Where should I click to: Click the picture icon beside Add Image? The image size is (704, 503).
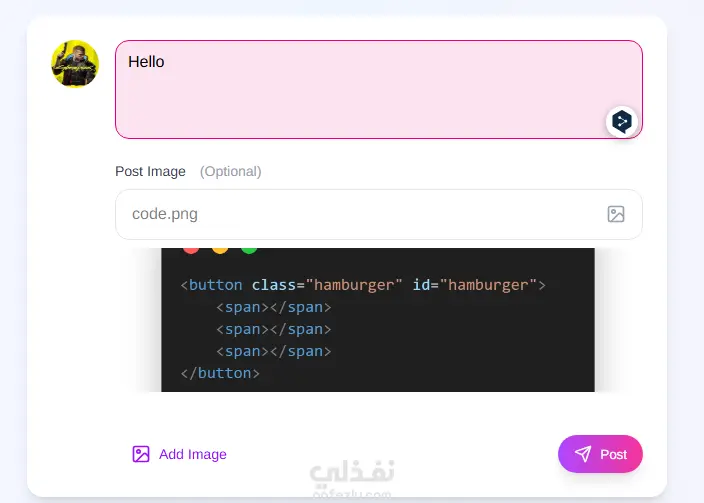pos(141,454)
